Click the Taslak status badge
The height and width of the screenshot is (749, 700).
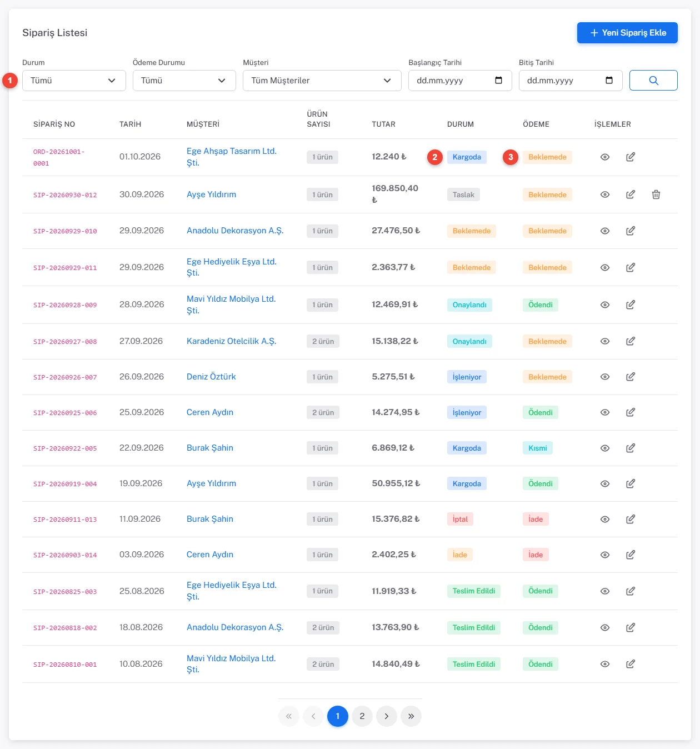[463, 194]
